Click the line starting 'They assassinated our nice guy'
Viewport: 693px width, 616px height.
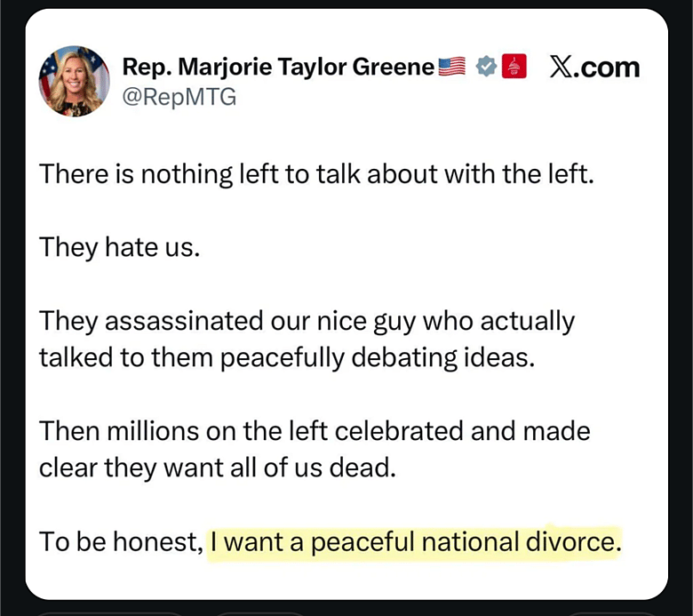pyautogui.click(x=307, y=321)
